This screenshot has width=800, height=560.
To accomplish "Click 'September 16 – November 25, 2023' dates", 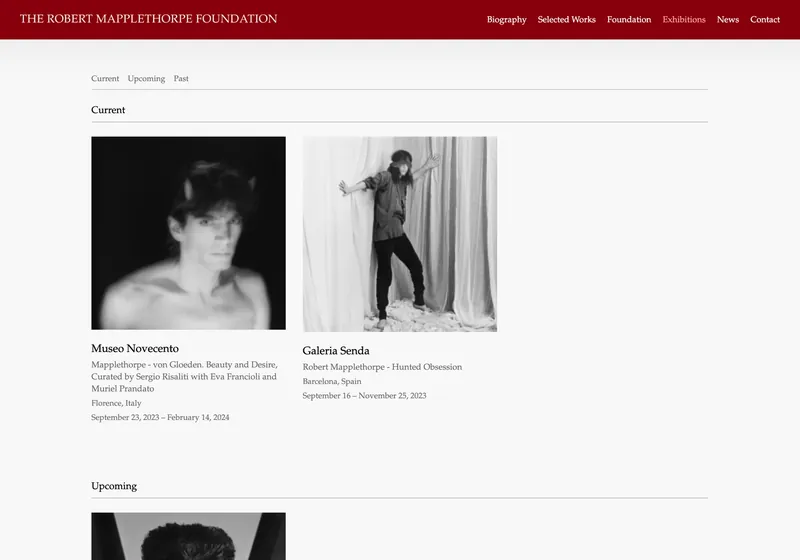I will 364,395.
